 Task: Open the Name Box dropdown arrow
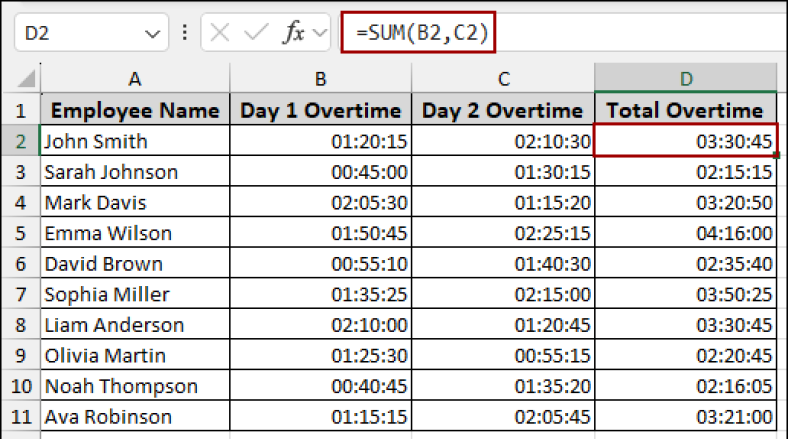tap(152, 33)
